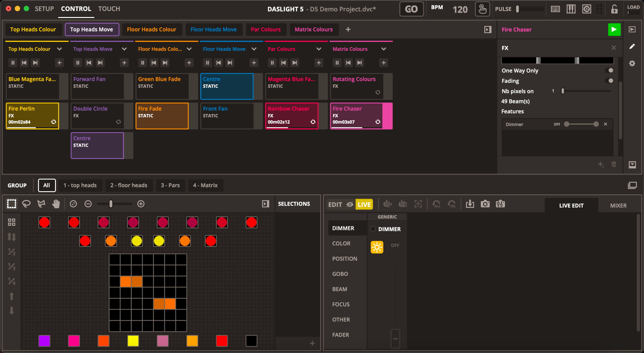The height and width of the screenshot is (353, 644).
Task: Click the tap tempo hand icon
Action: [482, 9]
